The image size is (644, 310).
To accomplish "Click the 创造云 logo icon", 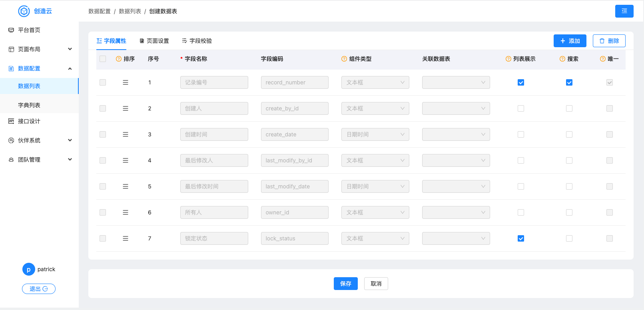I will (24, 11).
